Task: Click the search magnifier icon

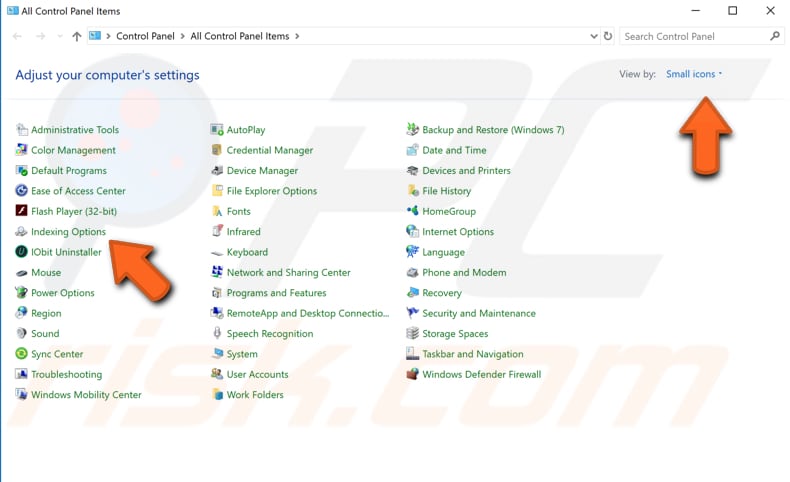Action: point(775,36)
